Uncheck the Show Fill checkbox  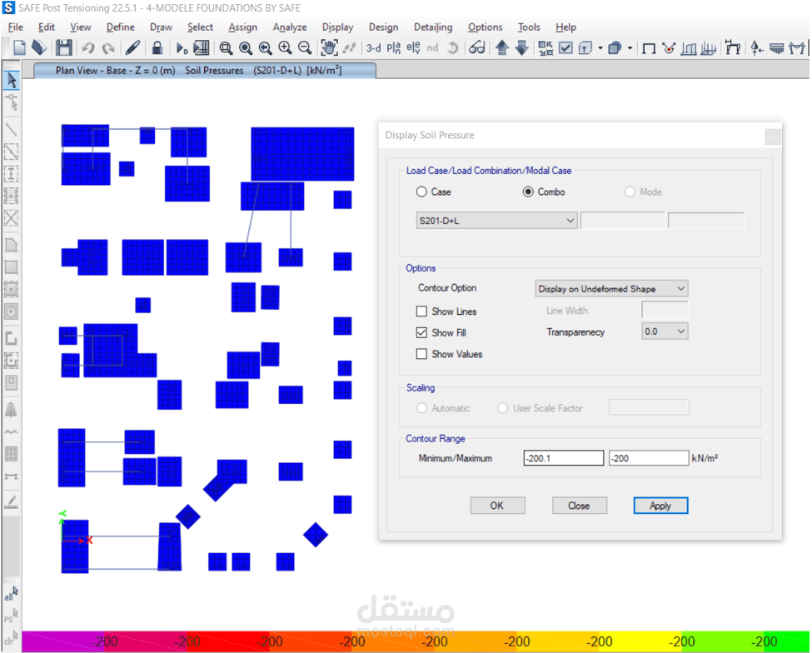[x=421, y=332]
